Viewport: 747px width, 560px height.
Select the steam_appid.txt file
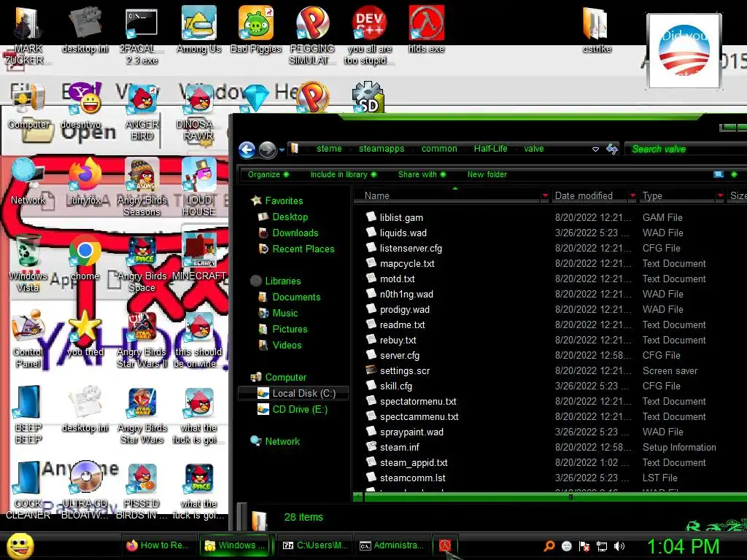tap(414, 463)
